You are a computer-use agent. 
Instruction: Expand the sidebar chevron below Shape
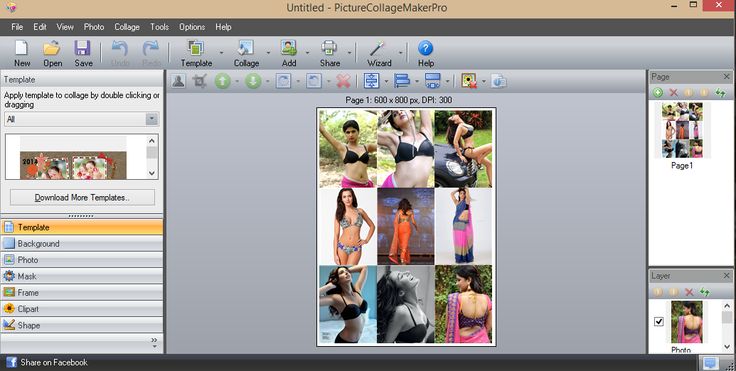[154, 342]
